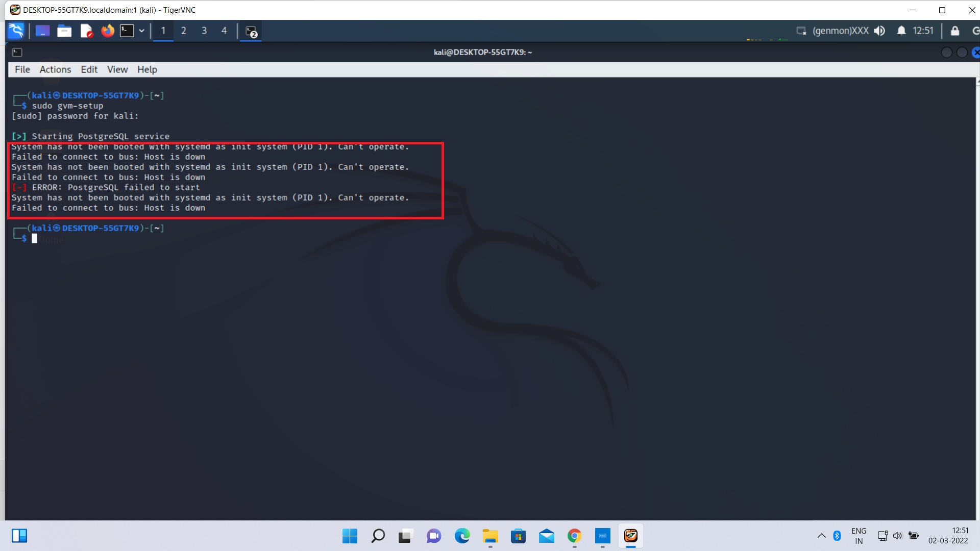Open Windows Start menu
The image size is (980, 551).
pos(350,536)
